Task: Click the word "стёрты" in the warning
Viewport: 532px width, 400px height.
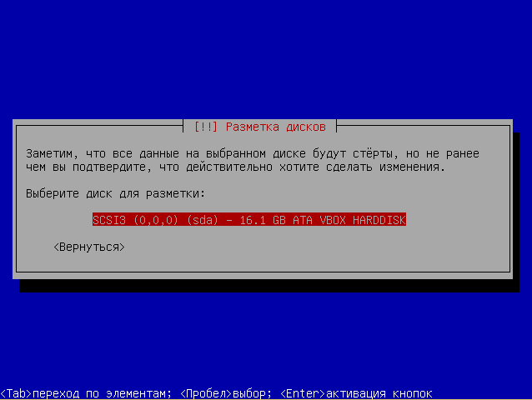Action: [373, 154]
